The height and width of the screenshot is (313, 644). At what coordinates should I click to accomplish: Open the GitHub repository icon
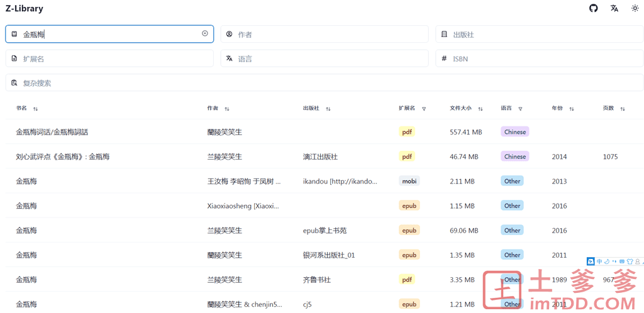[x=594, y=8]
